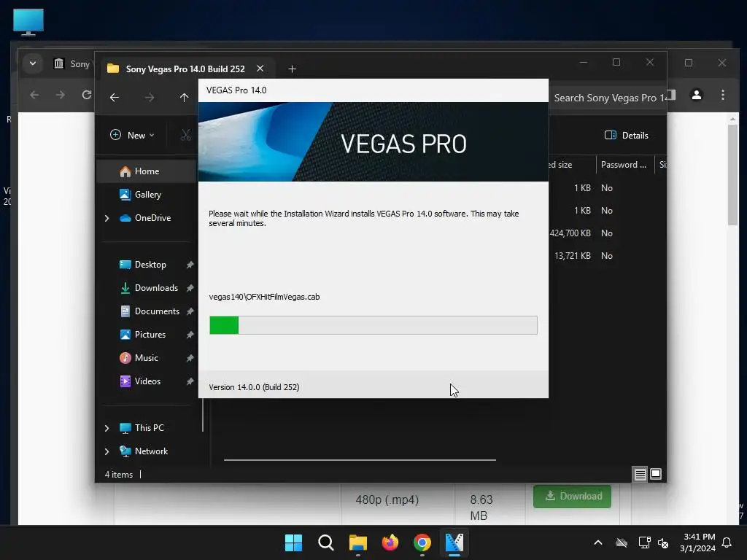This screenshot has height=560, width=747.
Task: Click the browser Forward arrow
Action: coord(60,95)
